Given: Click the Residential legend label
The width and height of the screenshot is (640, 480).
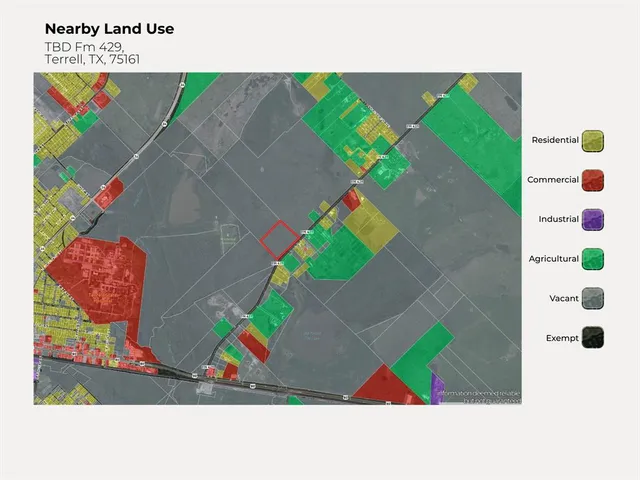Looking at the screenshot, I should click(555, 140).
